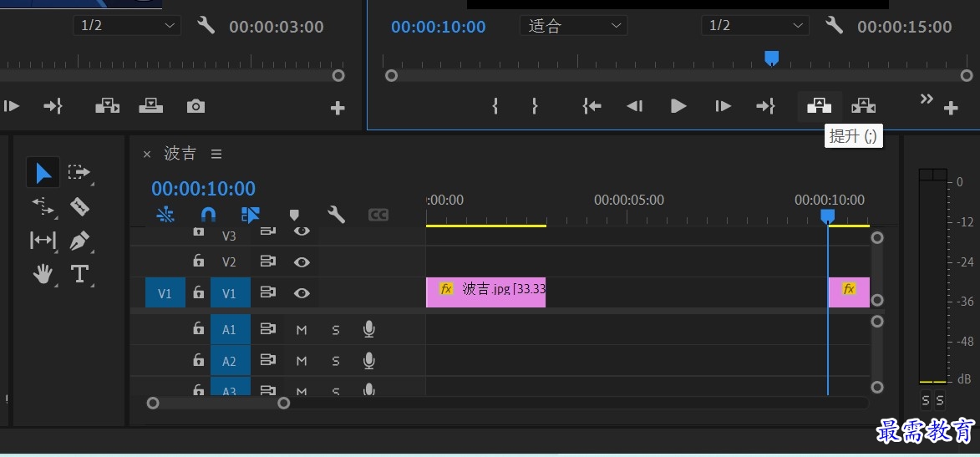Screen dimensions: 980x457
Task: Toggle A1 track targeting
Action: point(230,329)
